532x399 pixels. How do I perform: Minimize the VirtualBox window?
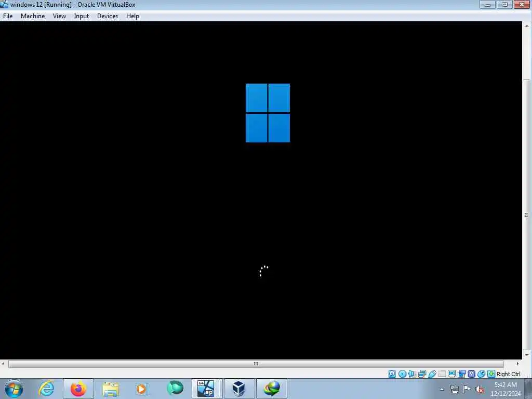(487, 4)
